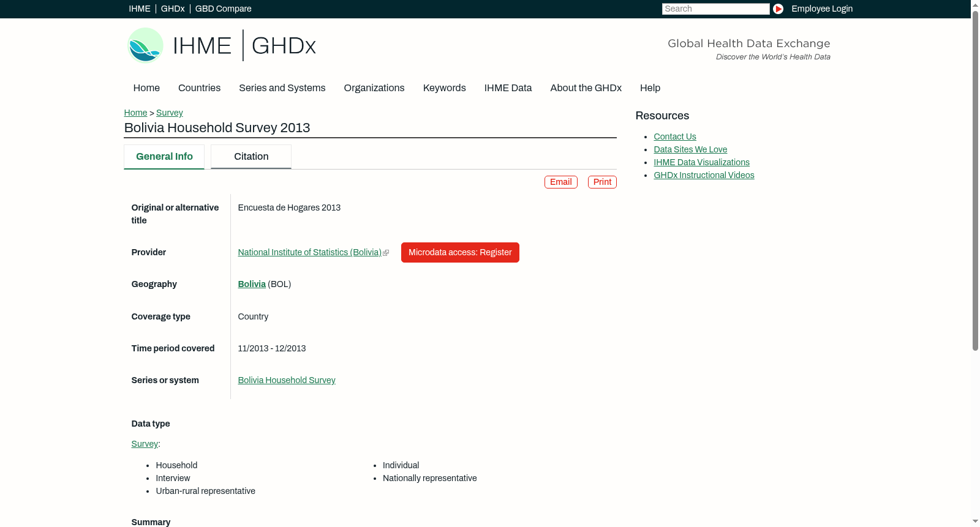This screenshot has height=527, width=980.
Task: Open IHME Data Visualizations link
Action: pos(701,162)
